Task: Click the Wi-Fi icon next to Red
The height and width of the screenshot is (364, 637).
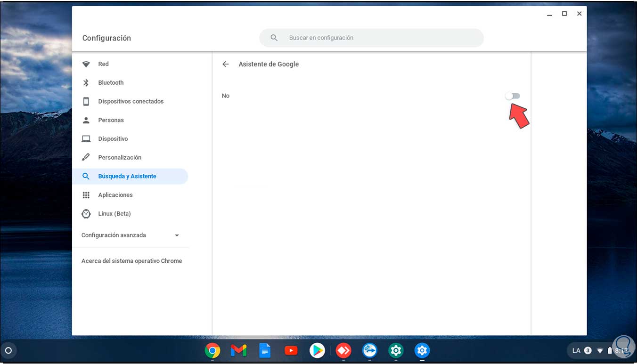Action: coord(86,64)
